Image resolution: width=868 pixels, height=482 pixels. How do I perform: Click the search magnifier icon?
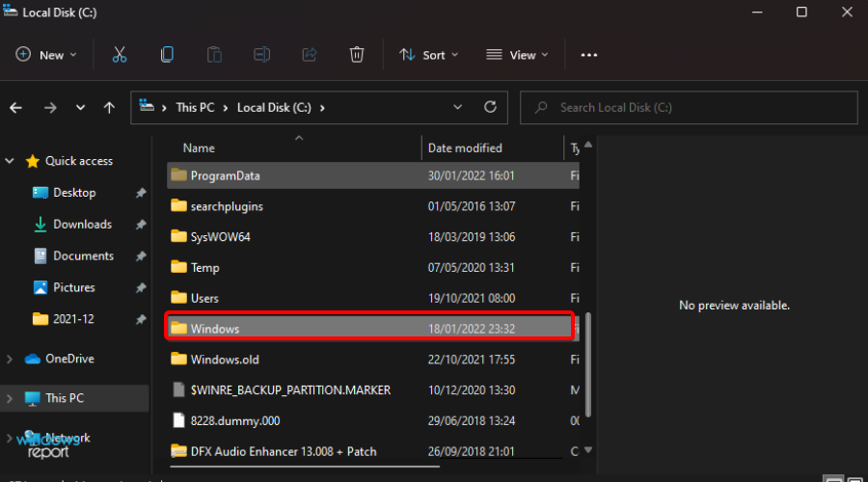click(541, 107)
